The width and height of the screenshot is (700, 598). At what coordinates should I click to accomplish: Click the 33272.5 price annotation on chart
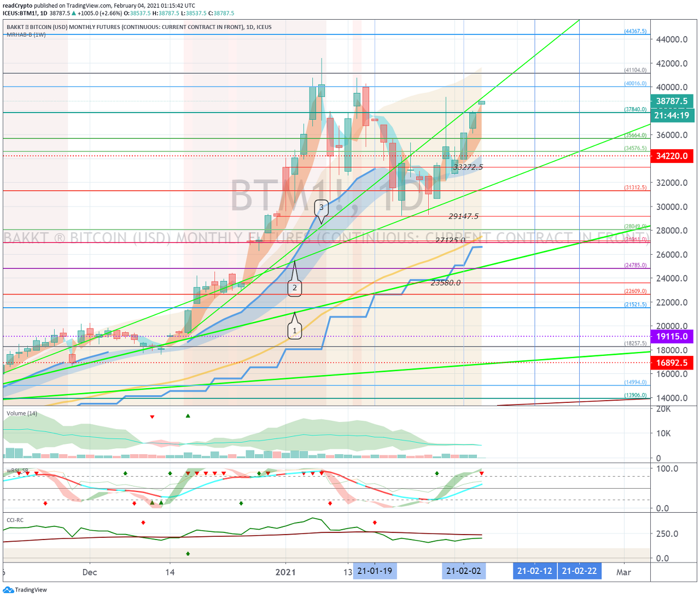[468, 167]
